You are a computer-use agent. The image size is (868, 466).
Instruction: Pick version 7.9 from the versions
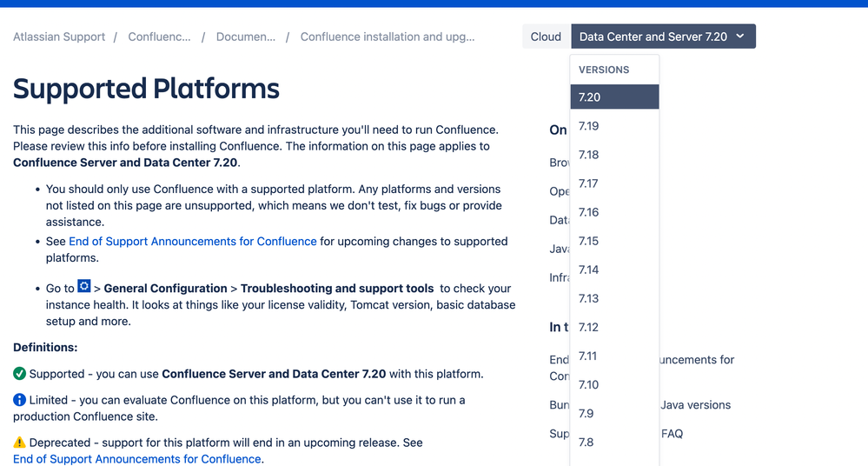[x=614, y=413]
